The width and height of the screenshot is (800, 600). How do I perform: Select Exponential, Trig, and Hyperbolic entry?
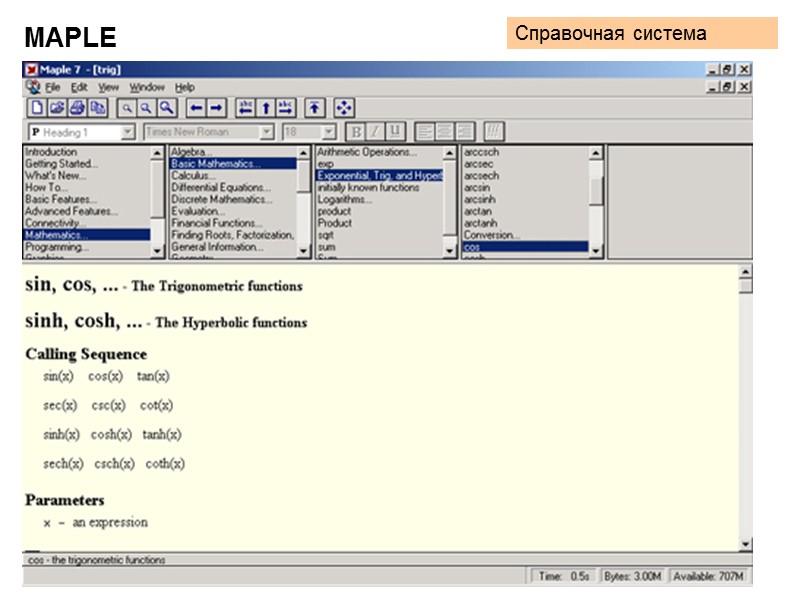click(x=380, y=176)
